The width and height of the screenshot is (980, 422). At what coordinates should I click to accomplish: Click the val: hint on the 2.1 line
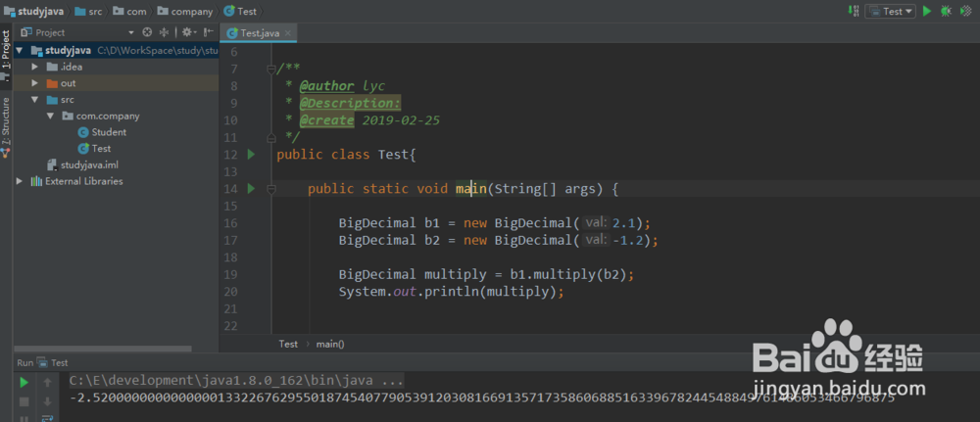pos(596,223)
